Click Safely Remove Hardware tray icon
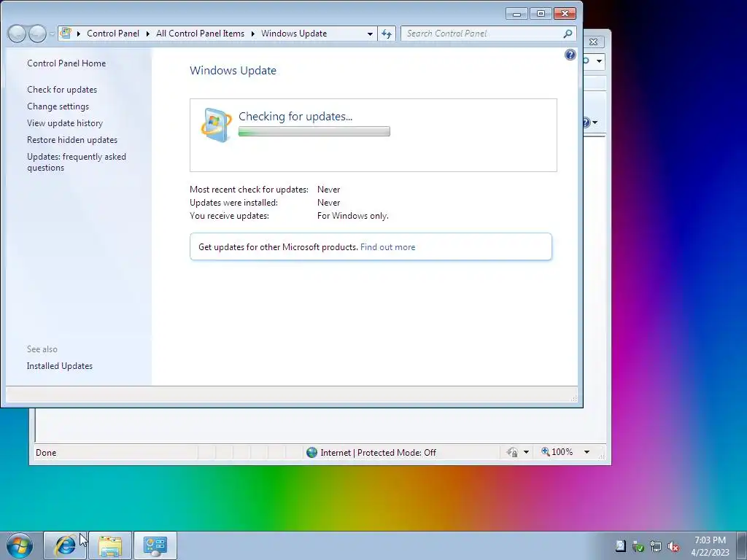The width and height of the screenshot is (747, 560). [x=638, y=547]
